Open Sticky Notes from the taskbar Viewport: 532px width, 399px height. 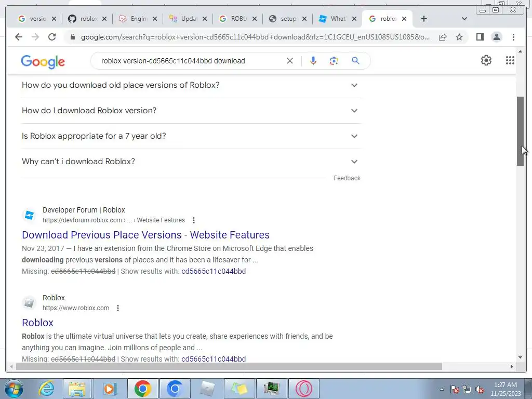coord(239,389)
